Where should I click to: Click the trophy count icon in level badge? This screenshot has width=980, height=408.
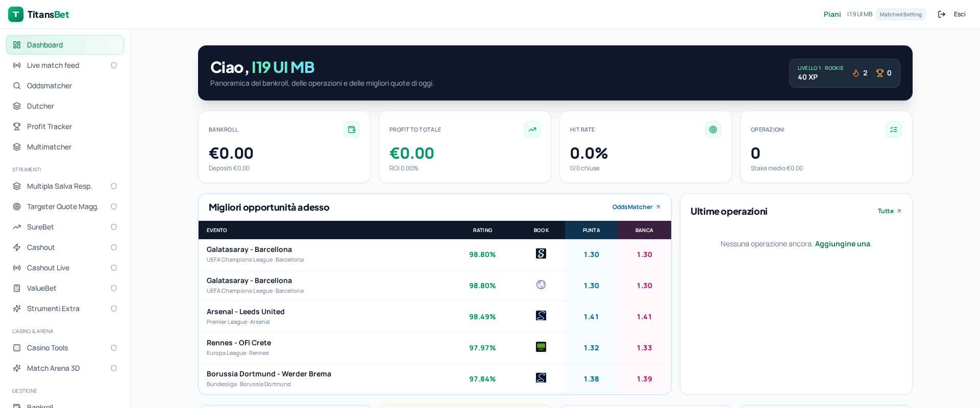(x=880, y=73)
